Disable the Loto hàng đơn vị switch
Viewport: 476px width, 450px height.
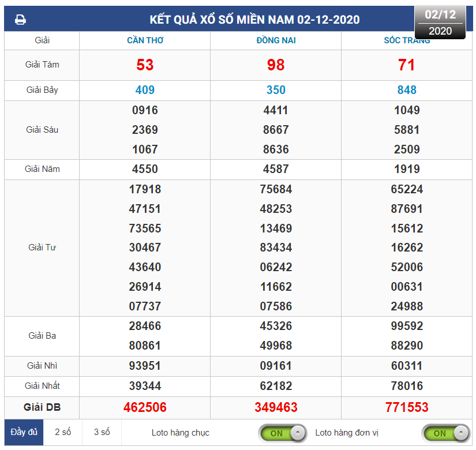(x=445, y=433)
